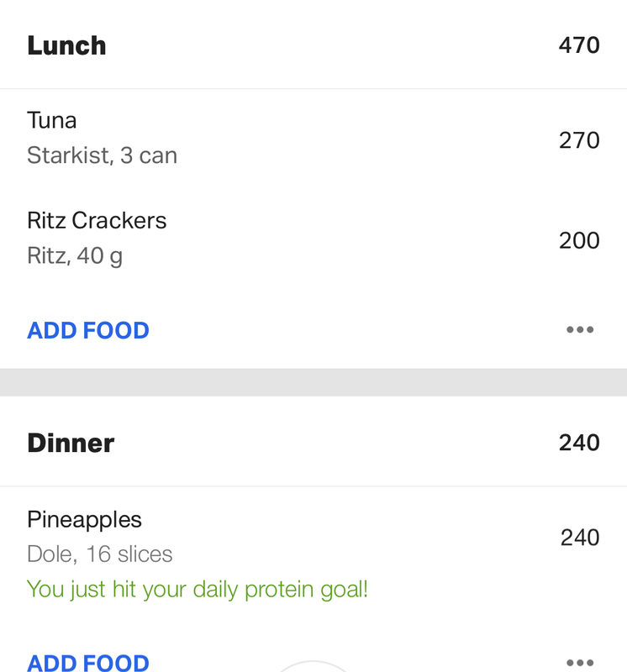Click the 270 calorie value for Tuna
This screenshot has height=672, width=627.
click(579, 140)
